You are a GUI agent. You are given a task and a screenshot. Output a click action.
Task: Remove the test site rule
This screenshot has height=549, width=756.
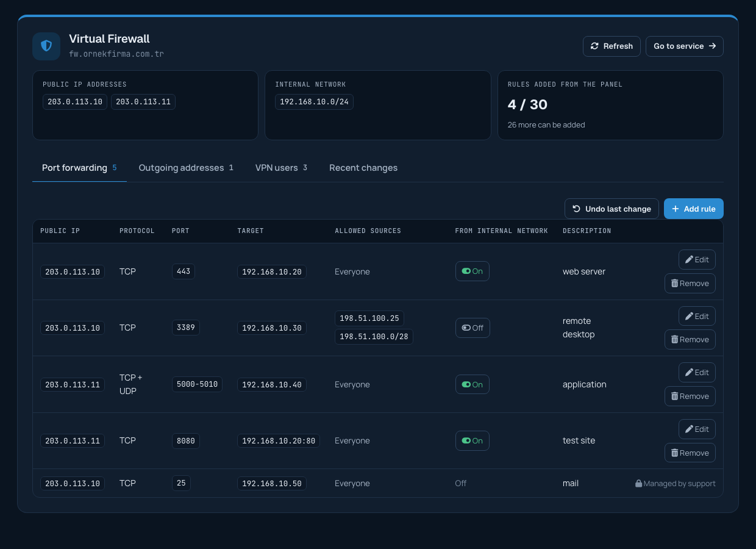(x=690, y=453)
